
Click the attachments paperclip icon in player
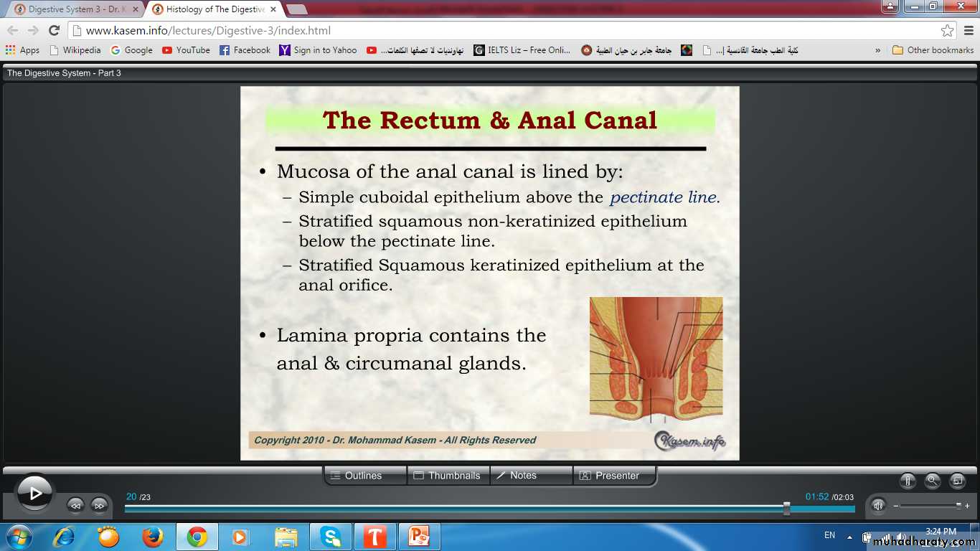908,481
